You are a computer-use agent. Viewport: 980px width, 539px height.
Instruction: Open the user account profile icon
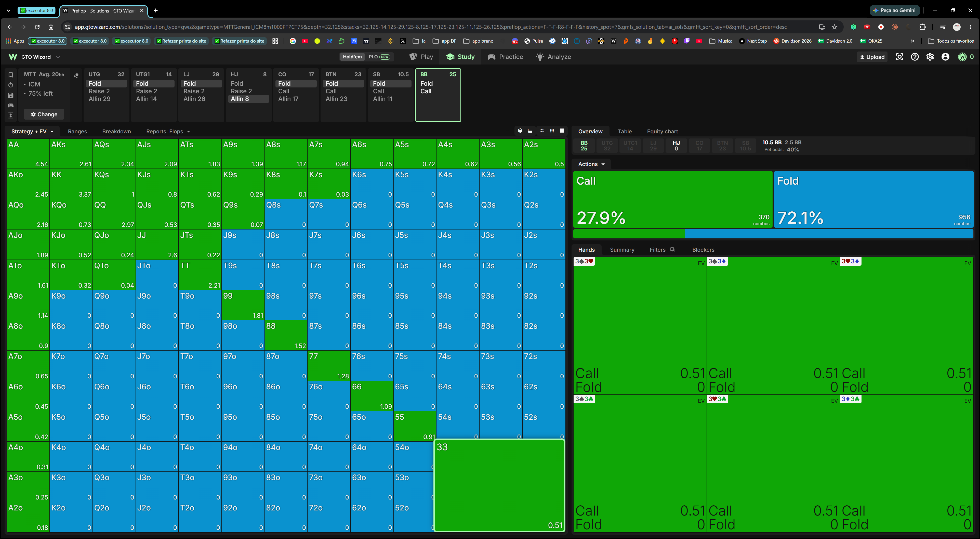coord(945,57)
